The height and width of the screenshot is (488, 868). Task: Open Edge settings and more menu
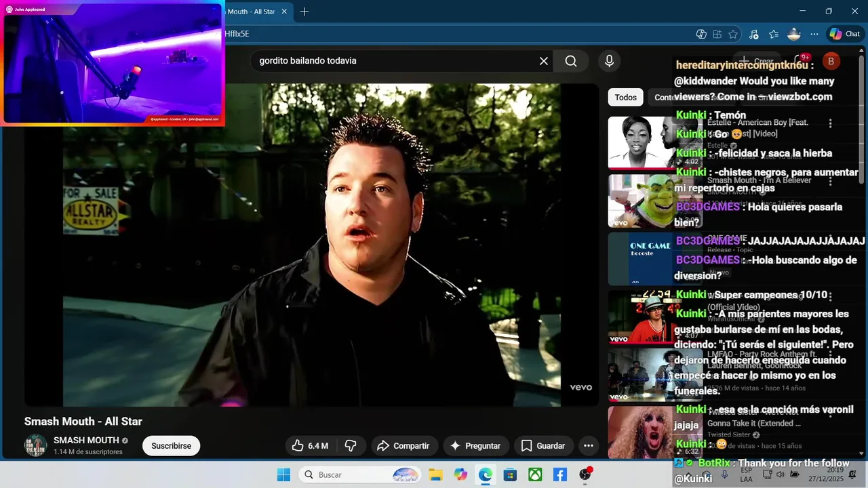coord(814,34)
